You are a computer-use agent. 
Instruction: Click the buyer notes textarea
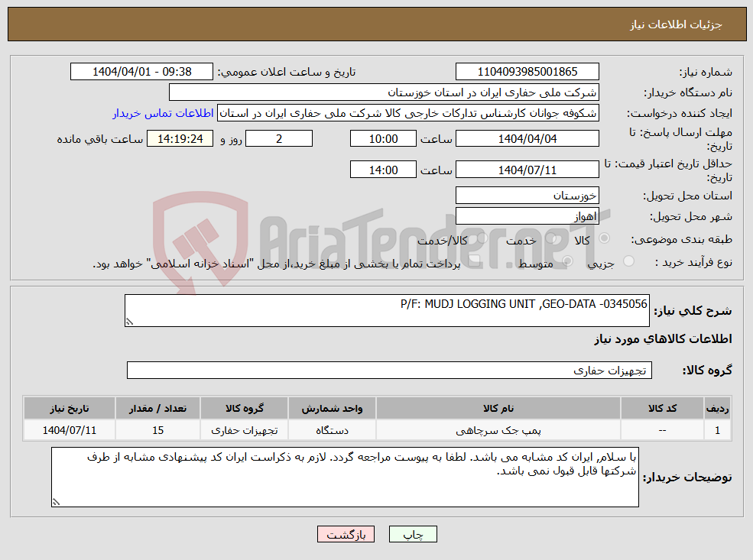point(345,477)
